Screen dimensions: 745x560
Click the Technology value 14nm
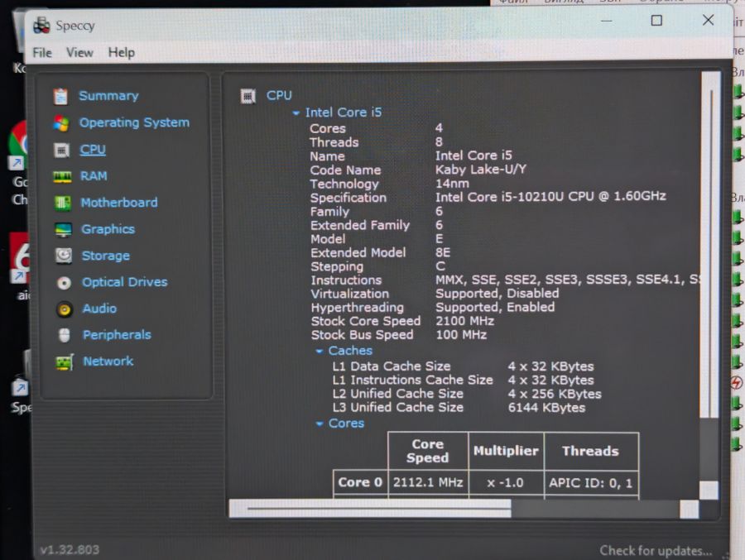coord(452,184)
